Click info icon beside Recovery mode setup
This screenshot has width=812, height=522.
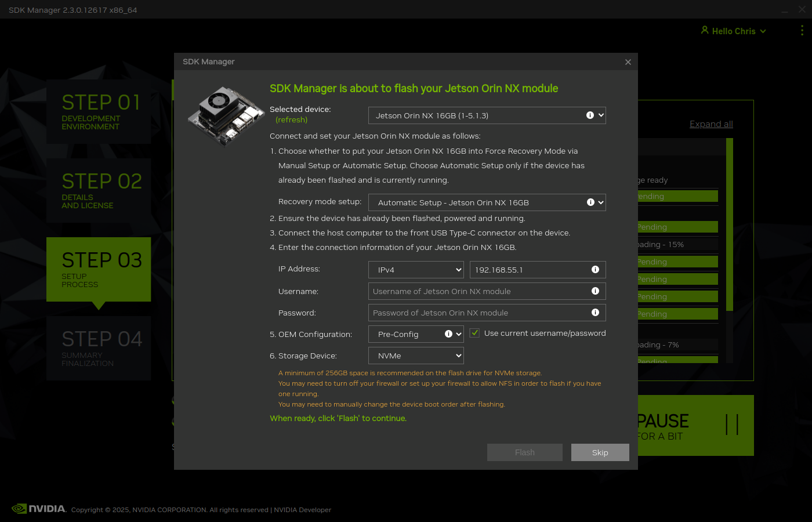[590, 202]
